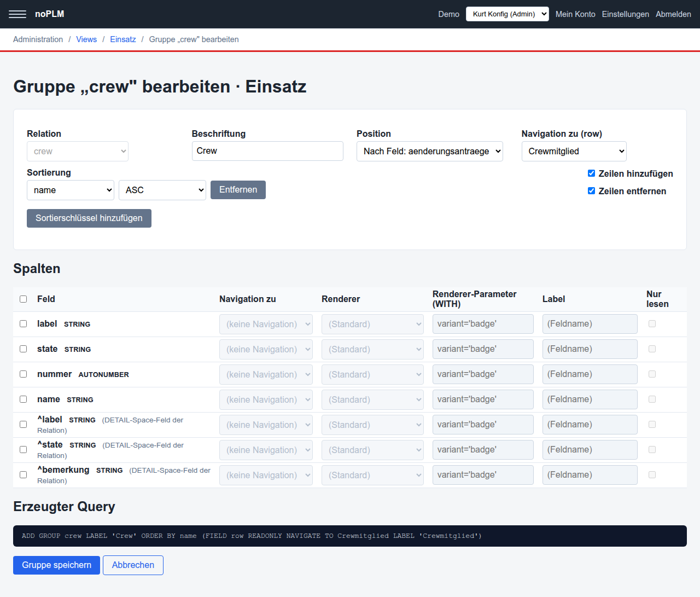Click Demo in the top bar
The image size is (700, 597).
[448, 14]
